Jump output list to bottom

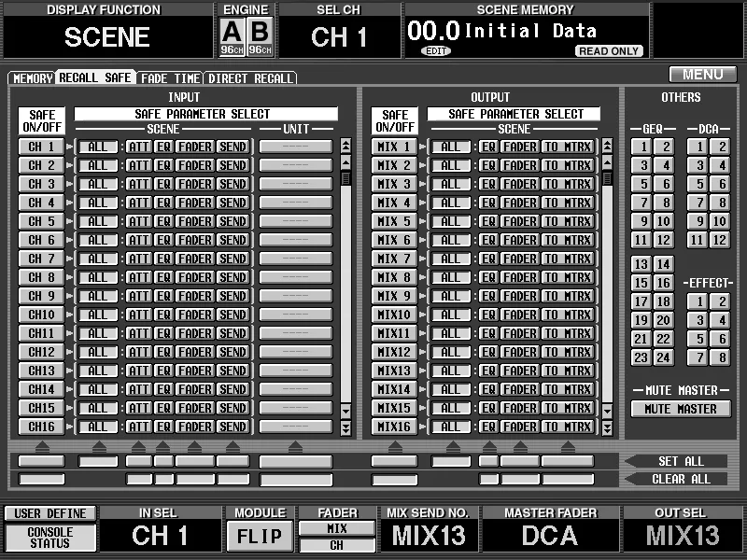607,428
